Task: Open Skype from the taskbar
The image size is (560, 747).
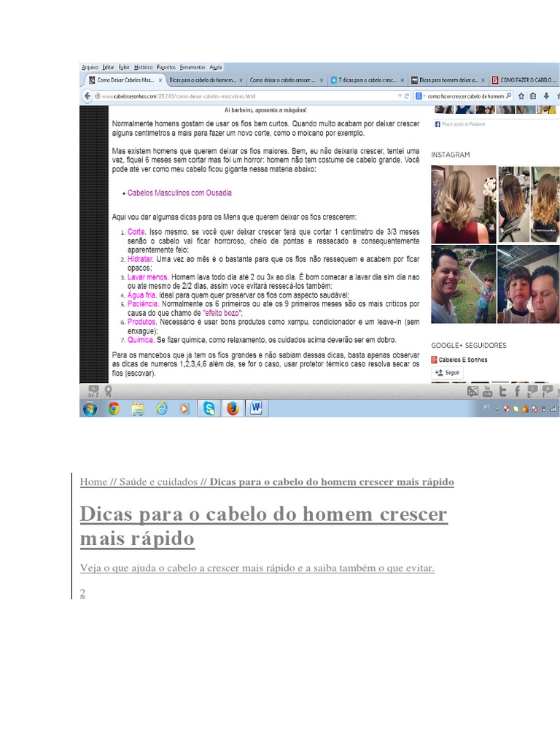Action: [x=209, y=409]
